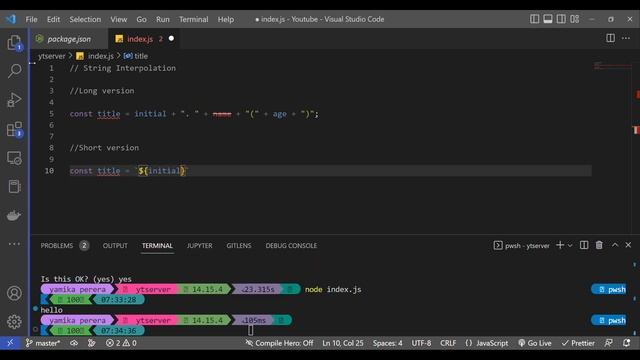The width and height of the screenshot is (640, 360).
Task: Open the Terminal menu
Action: (193, 19)
